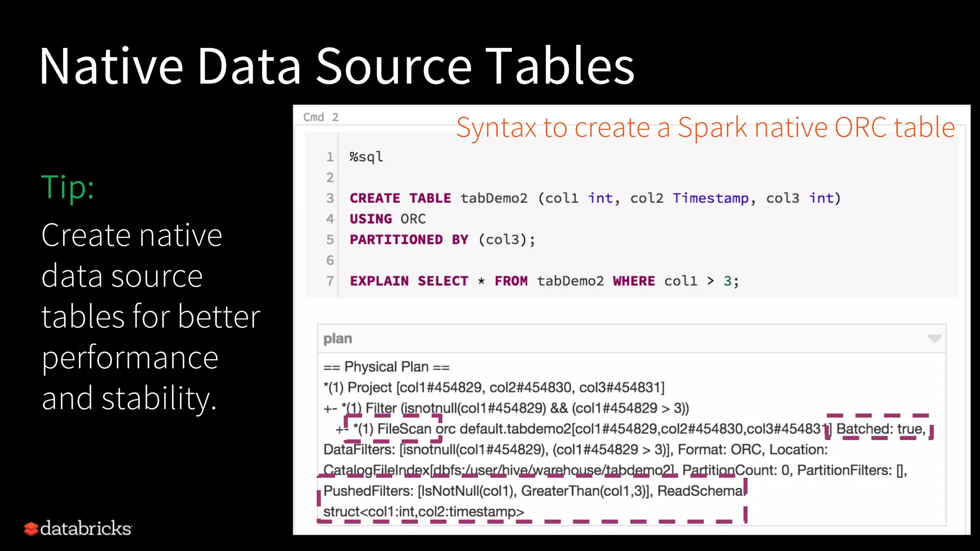
Task: Click the 'PushedFilters:' text in the plan
Action: pos(368,491)
